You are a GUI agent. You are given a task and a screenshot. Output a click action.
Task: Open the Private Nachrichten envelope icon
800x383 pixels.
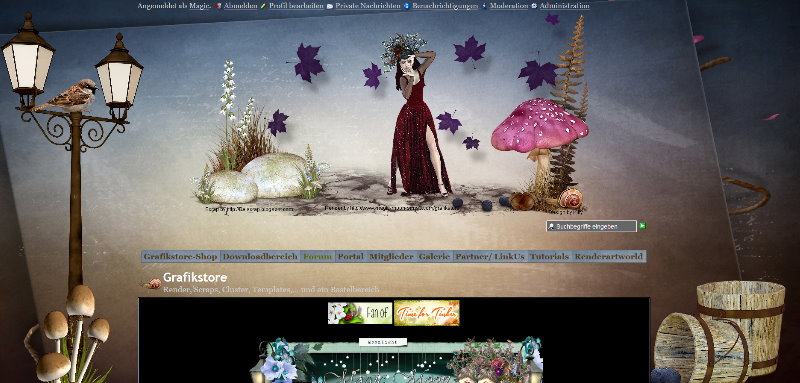tap(330, 6)
